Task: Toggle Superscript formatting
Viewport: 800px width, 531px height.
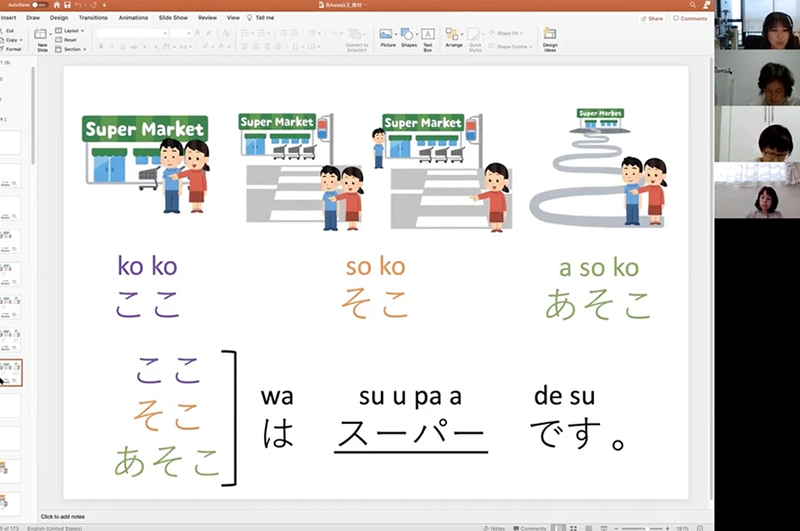Action: click(145, 46)
